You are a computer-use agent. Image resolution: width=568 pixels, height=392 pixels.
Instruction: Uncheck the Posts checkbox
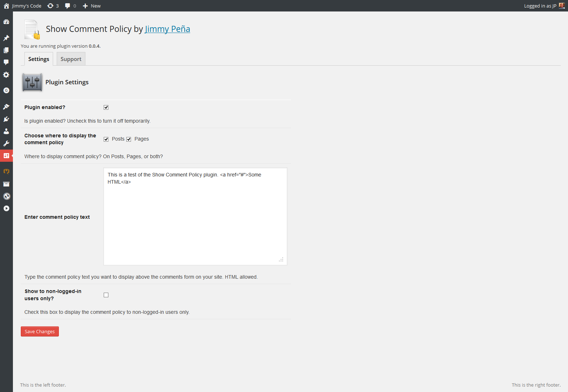[x=106, y=139]
